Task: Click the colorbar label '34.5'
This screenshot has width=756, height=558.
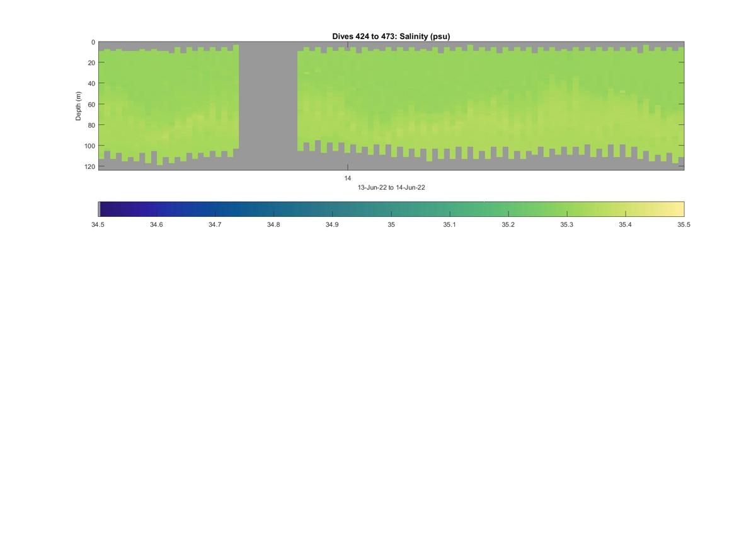Action: 98,224
